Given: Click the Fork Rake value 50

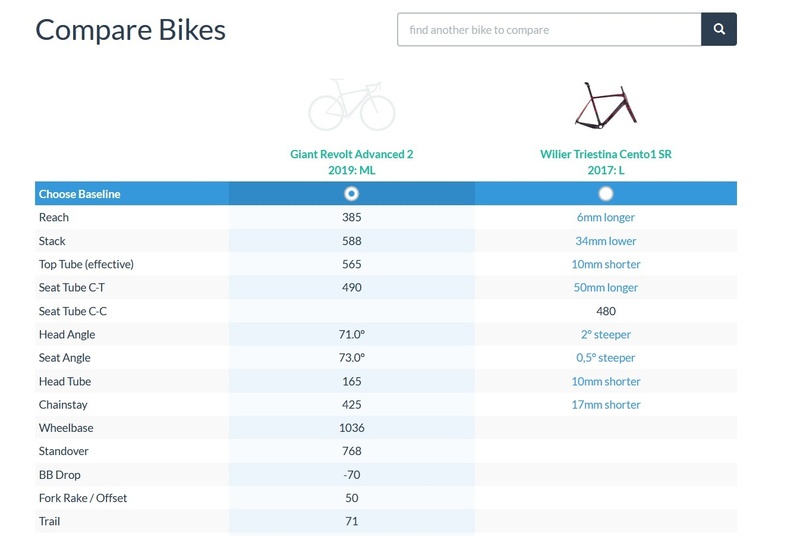Looking at the screenshot, I should (x=352, y=498).
